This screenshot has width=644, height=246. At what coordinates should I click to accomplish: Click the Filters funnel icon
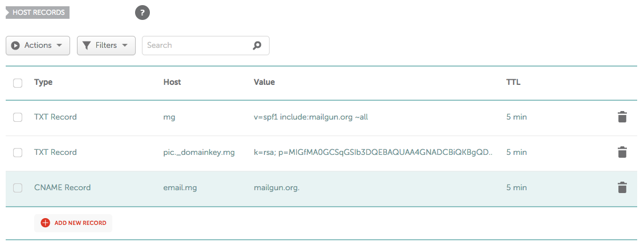coord(87,46)
